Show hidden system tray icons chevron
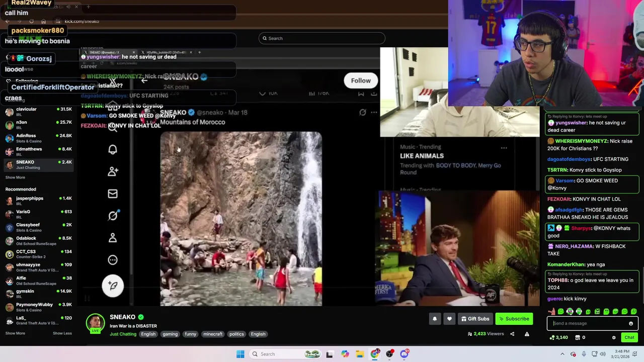Image resolution: width=644 pixels, height=362 pixels. (x=562, y=354)
